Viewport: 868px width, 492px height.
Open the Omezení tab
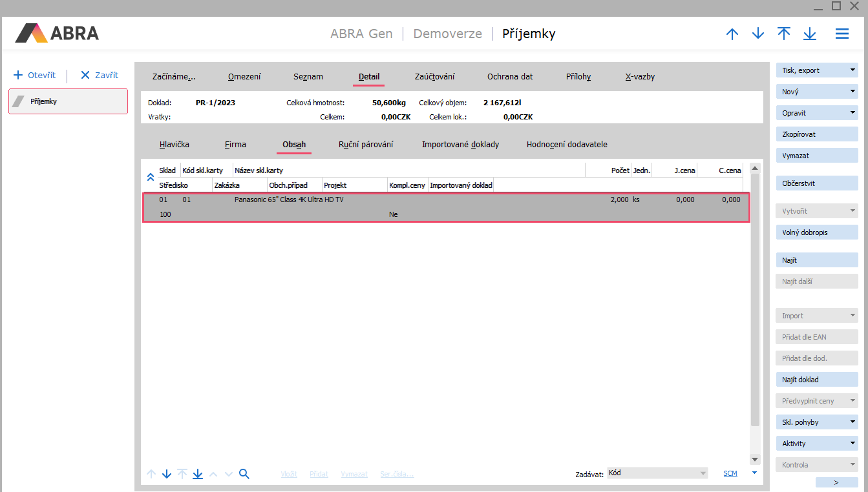[244, 76]
